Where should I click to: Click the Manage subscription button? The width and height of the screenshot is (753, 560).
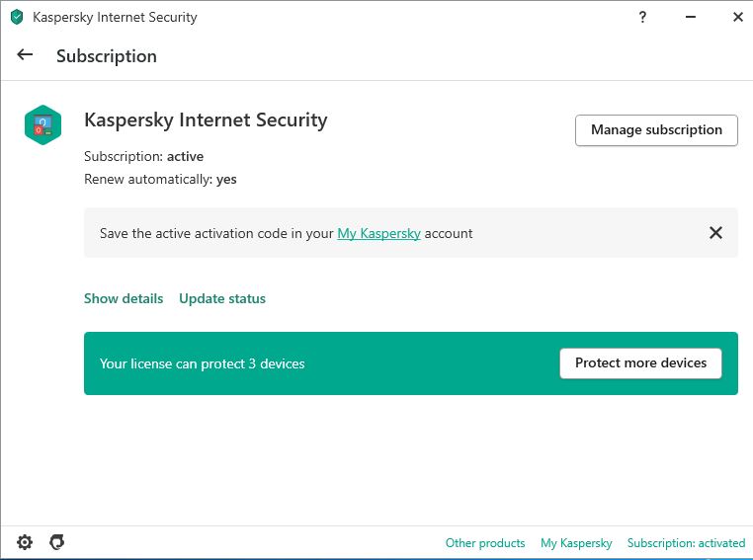point(656,130)
